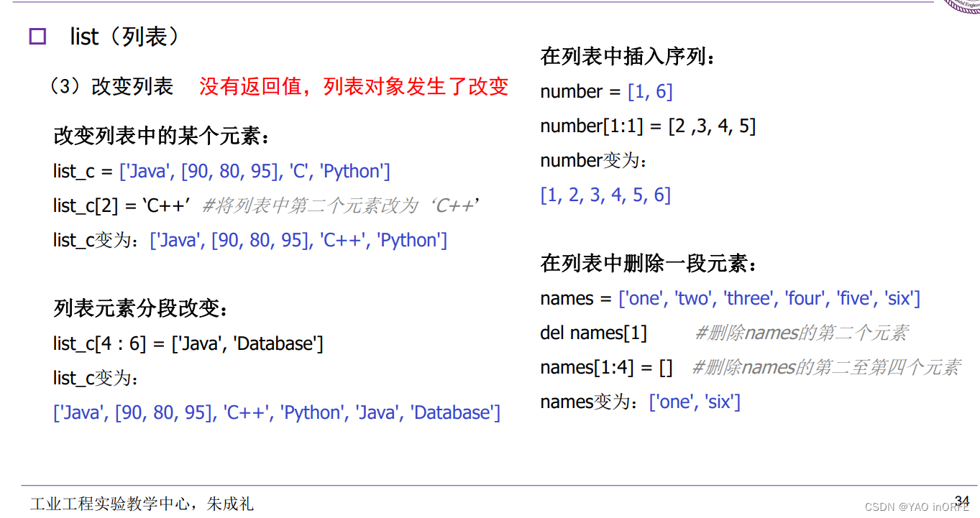Click the heading 'list（列表）'
The image size is (980, 518).
pos(124,37)
